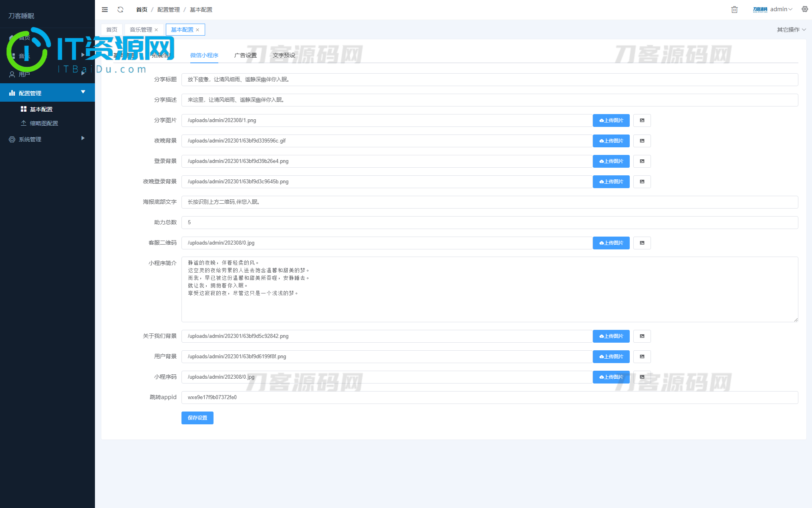
Task: Go to 首页 in the breadcrumb
Action: pos(142,10)
